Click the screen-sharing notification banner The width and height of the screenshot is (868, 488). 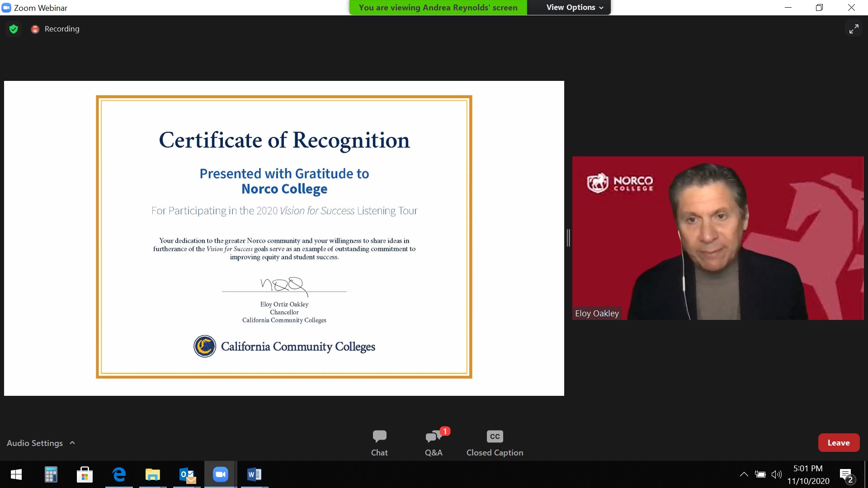438,7
